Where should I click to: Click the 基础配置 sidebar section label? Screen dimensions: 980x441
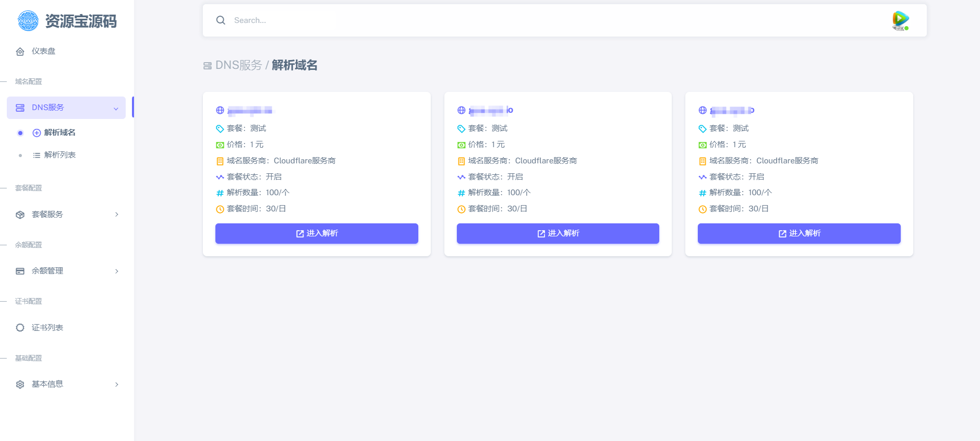click(x=29, y=358)
